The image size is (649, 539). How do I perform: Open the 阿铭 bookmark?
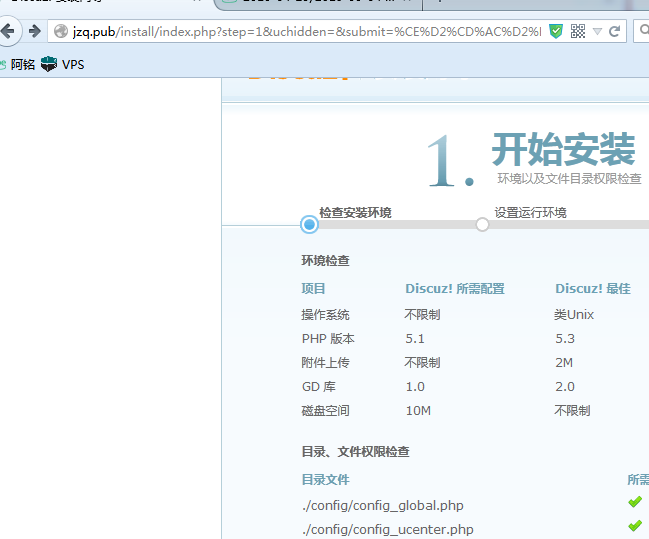pyautogui.click(x=23, y=65)
